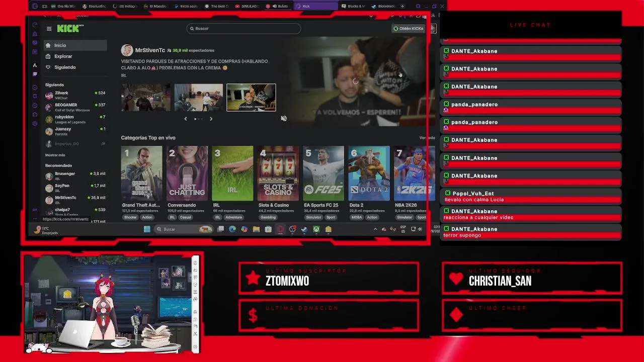Open followed channel BEOGAMER
The width and height of the screenshot is (644, 362).
click(75, 107)
